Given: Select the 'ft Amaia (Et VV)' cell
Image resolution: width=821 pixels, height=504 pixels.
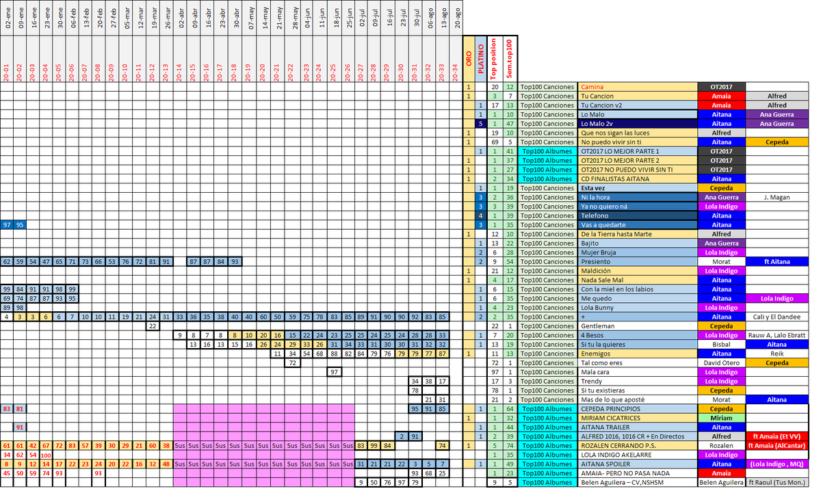Looking at the screenshot, I should pos(777,436).
